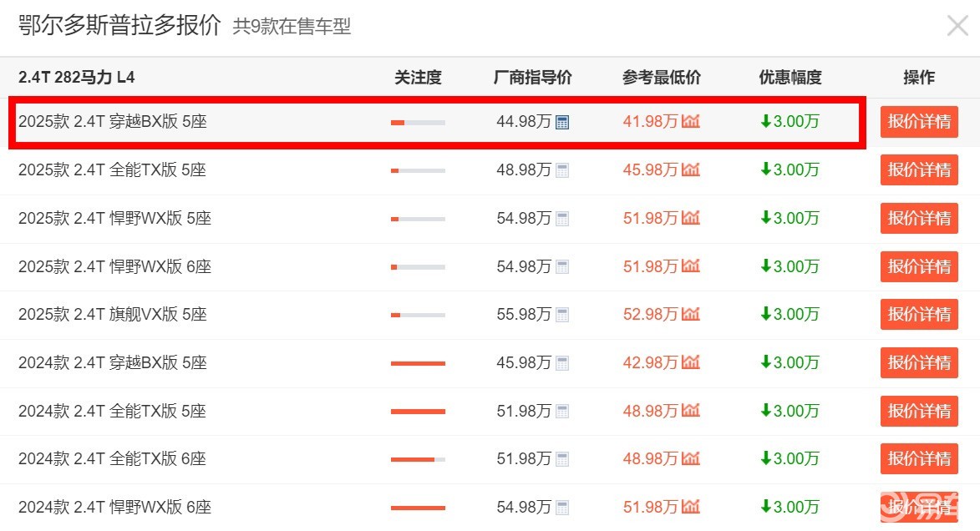Screen dimensions: 980x531
Task: Click 报价详情 for 2024款 穿越BX版 5座
Action: pos(919,363)
